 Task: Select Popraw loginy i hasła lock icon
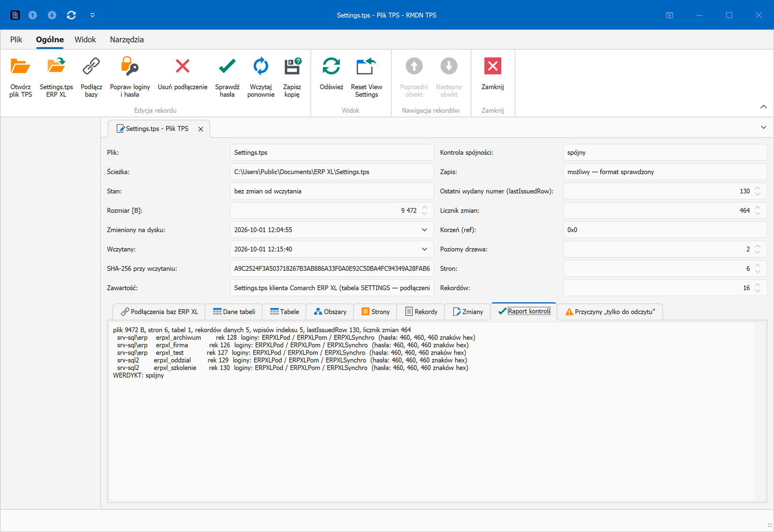click(x=130, y=66)
